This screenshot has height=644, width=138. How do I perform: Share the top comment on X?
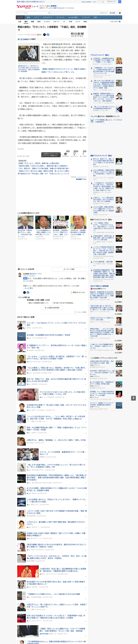[x=24, y=292]
